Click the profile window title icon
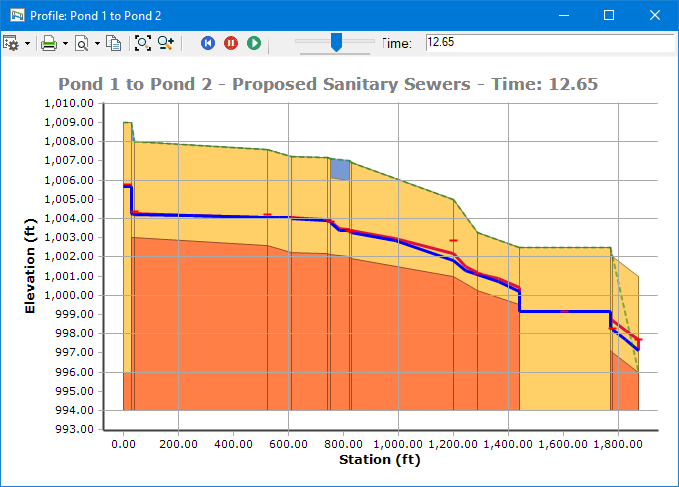This screenshot has width=679, height=487. point(17,16)
